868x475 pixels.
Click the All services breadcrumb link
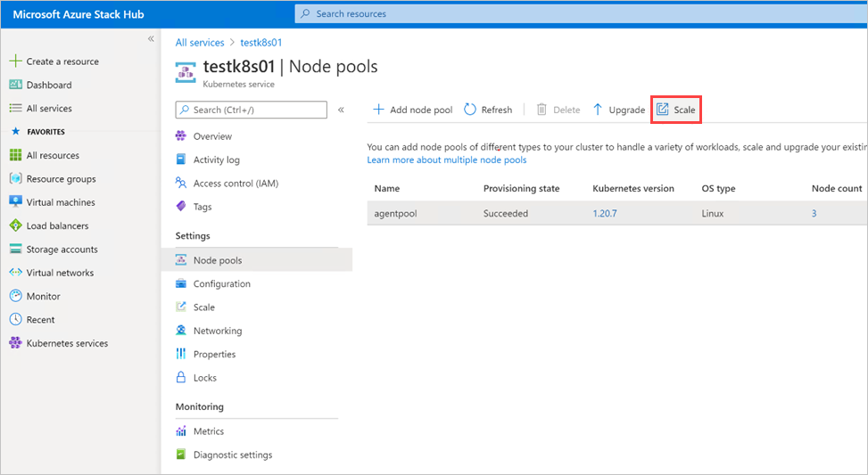[x=200, y=42]
